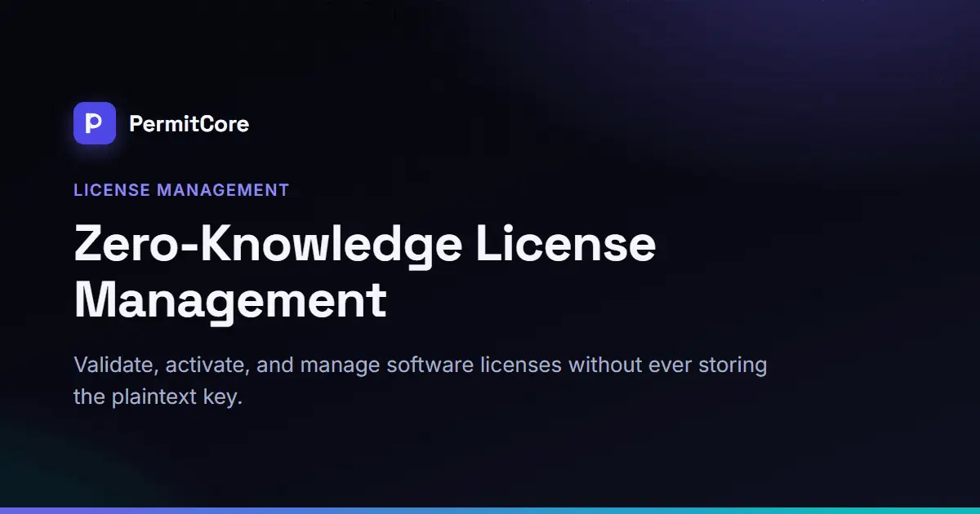Click the "Zero-Knowledge License Management" headline
The image size is (980, 514).
coord(365,273)
